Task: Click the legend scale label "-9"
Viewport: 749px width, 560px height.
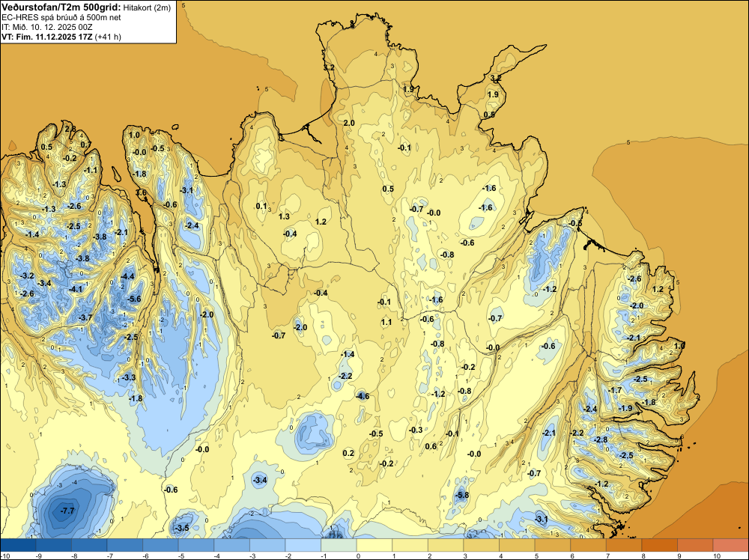Action: coord(39,556)
